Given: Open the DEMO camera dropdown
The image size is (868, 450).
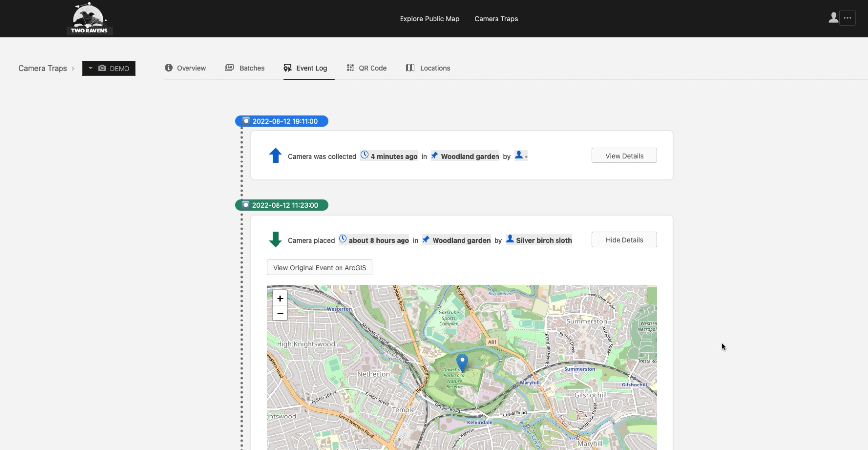Looking at the screenshot, I should pos(109,68).
